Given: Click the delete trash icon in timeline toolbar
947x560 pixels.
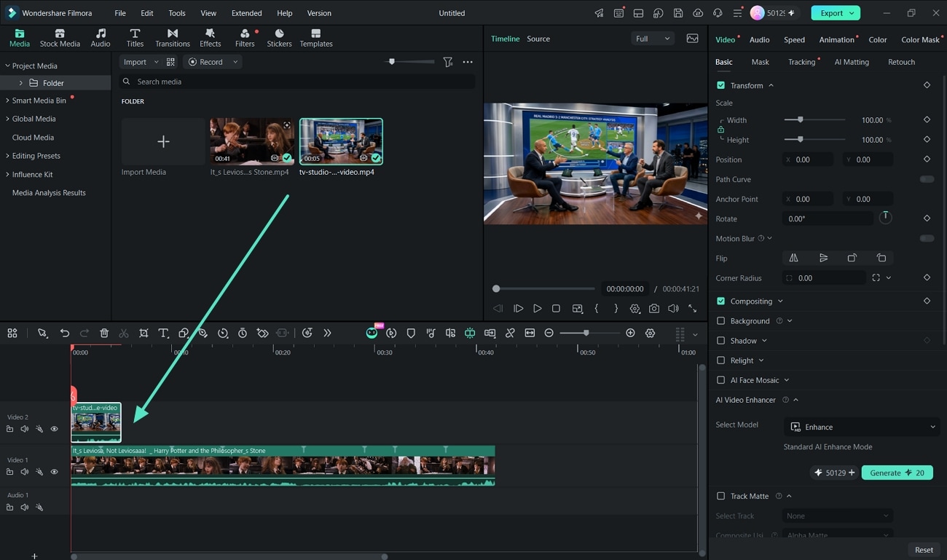Looking at the screenshot, I should [104, 333].
